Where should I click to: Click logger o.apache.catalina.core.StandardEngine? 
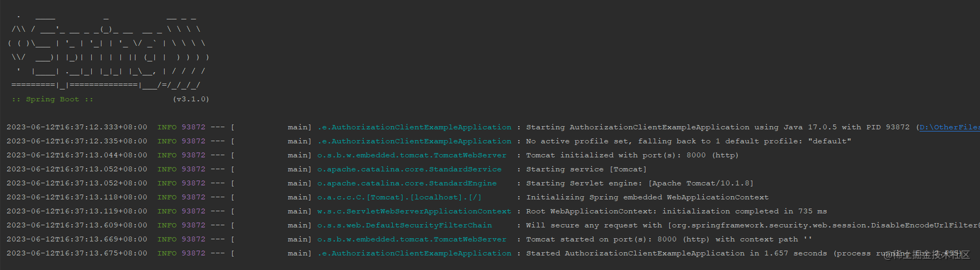tap(407, 183)
